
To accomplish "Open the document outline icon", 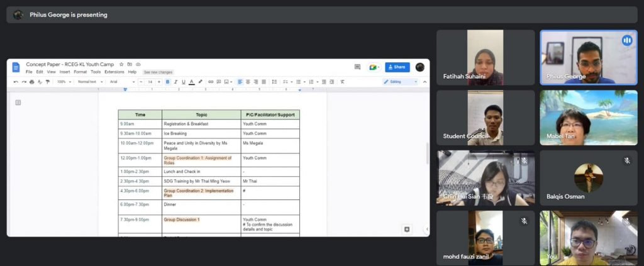I will pos(18,103).
